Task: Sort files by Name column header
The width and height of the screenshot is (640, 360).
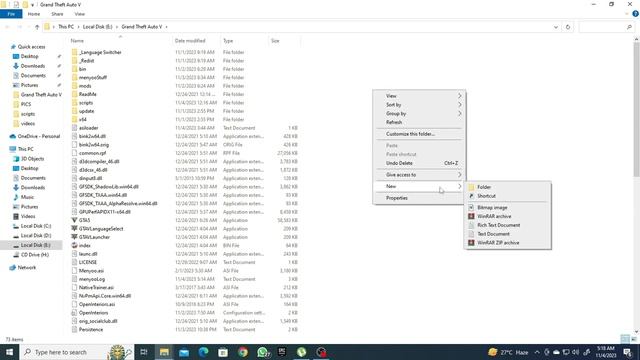Action: click(x=77, y=41)
